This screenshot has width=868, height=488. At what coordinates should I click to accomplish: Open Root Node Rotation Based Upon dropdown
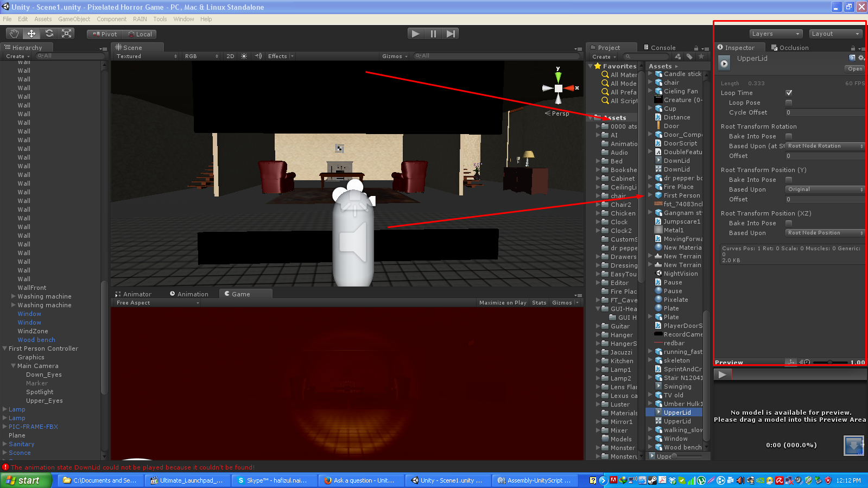point(825,146)
